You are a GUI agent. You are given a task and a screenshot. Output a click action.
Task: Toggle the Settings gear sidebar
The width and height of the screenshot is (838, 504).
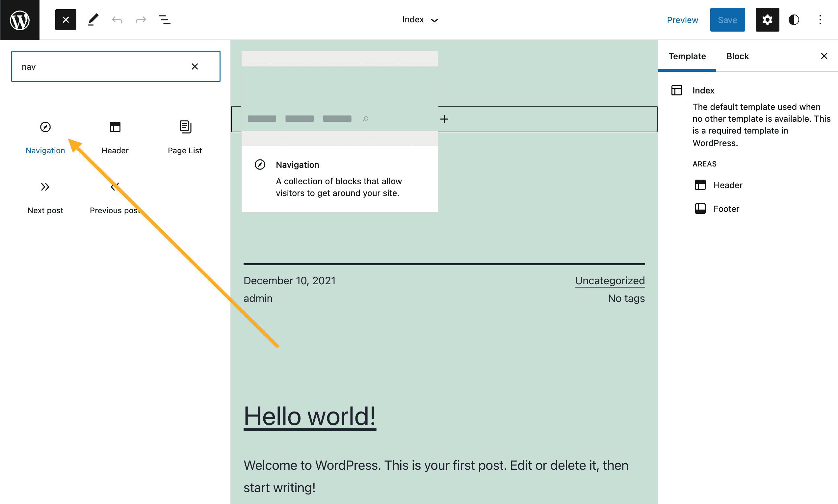[x=767, y=20]
